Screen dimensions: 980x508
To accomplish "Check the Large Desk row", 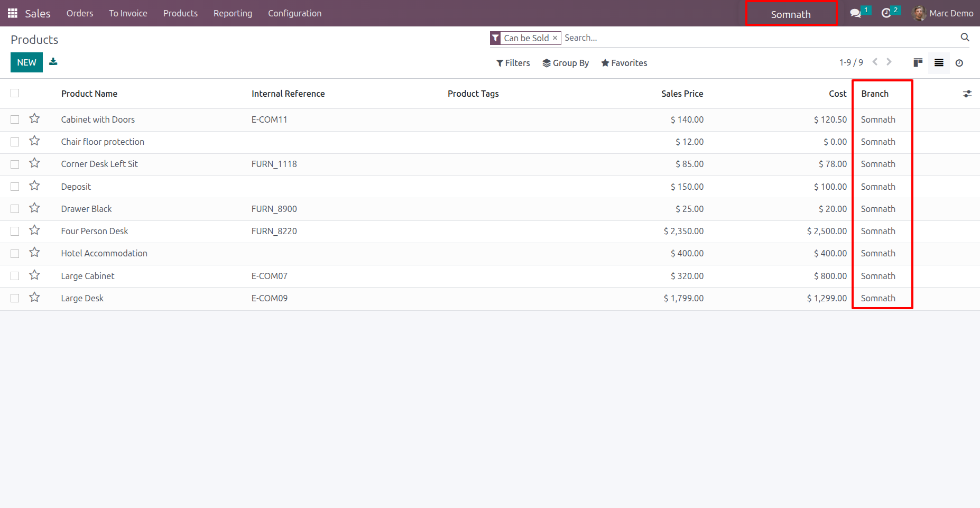I will pos(15,298).
